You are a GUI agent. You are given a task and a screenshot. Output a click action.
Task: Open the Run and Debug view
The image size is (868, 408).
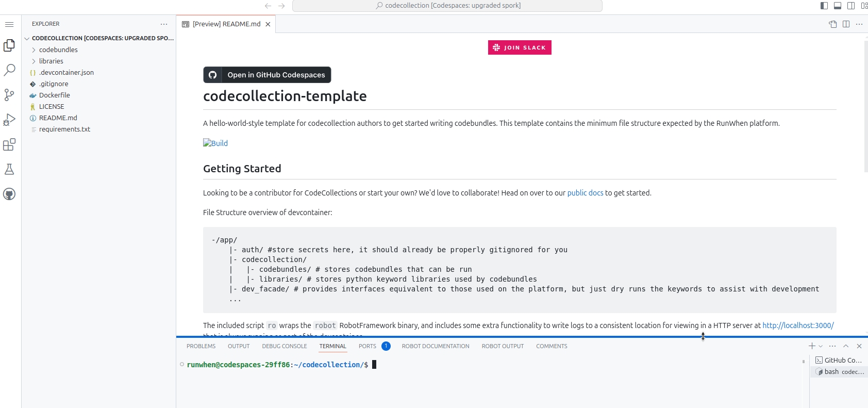9,120
